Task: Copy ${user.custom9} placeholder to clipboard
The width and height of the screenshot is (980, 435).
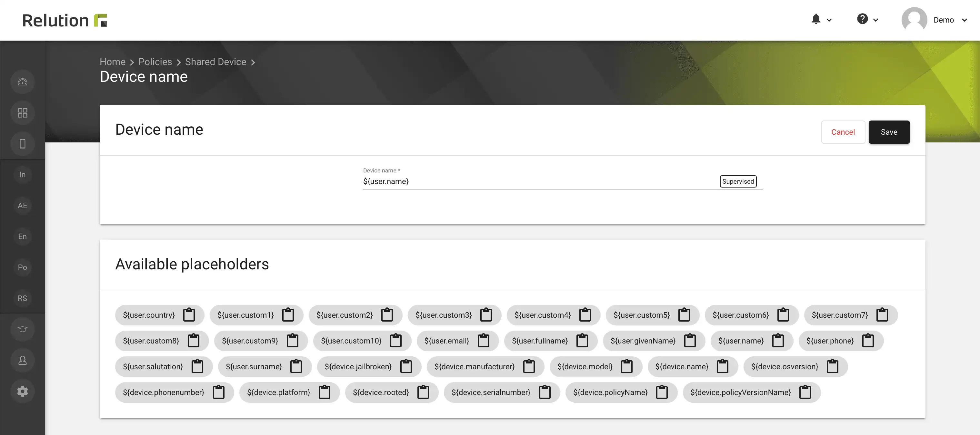Action: point(292,341)
